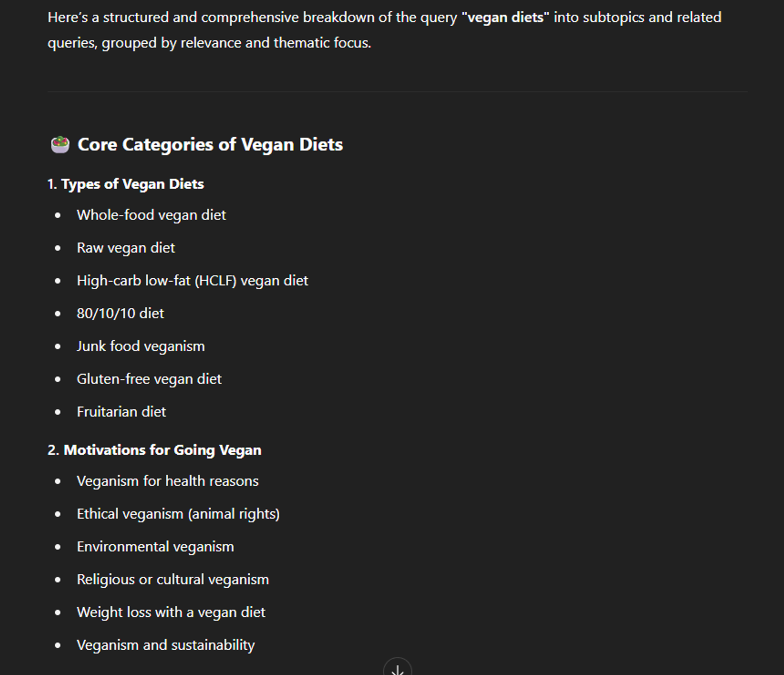Image resolution: width=784 pixels, height=675 pixels.
Task: Click Weight loss with a vegan diet
Action: coord(171,612)
